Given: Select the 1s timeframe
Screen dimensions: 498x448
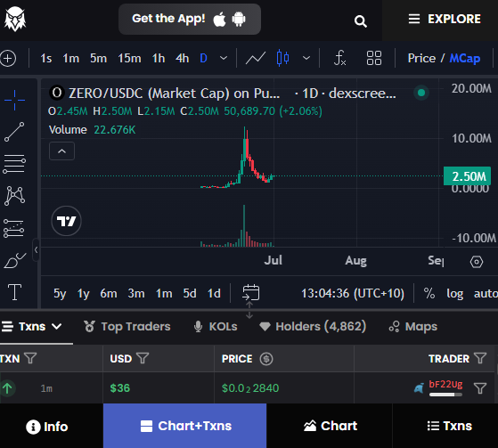Looking at the screenshot, I should 45,59.
